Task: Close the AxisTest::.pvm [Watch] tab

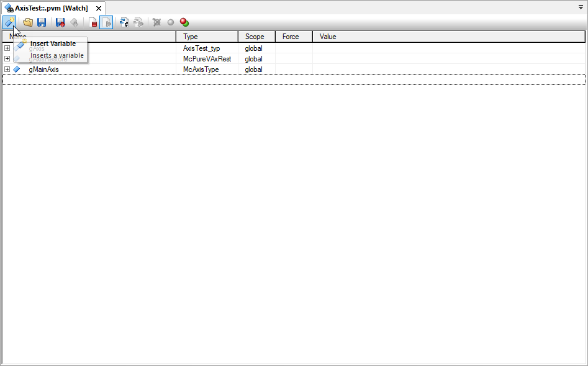Action: coord(99,8)
